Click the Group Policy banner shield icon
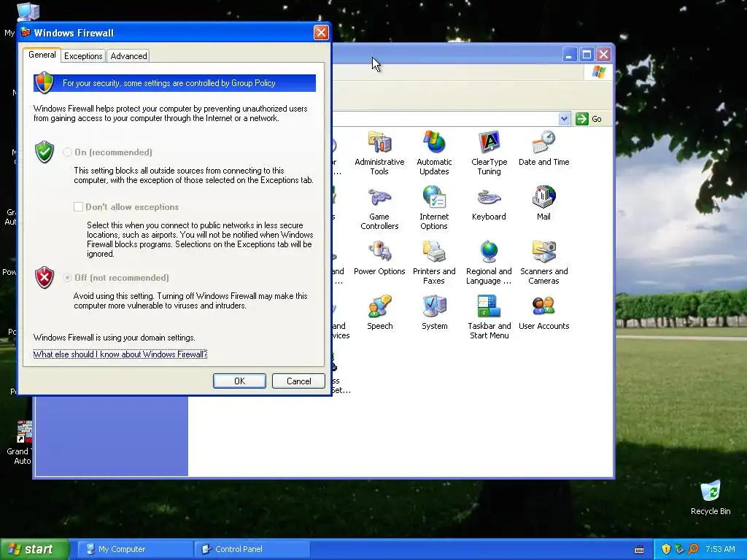 (44, 83)
